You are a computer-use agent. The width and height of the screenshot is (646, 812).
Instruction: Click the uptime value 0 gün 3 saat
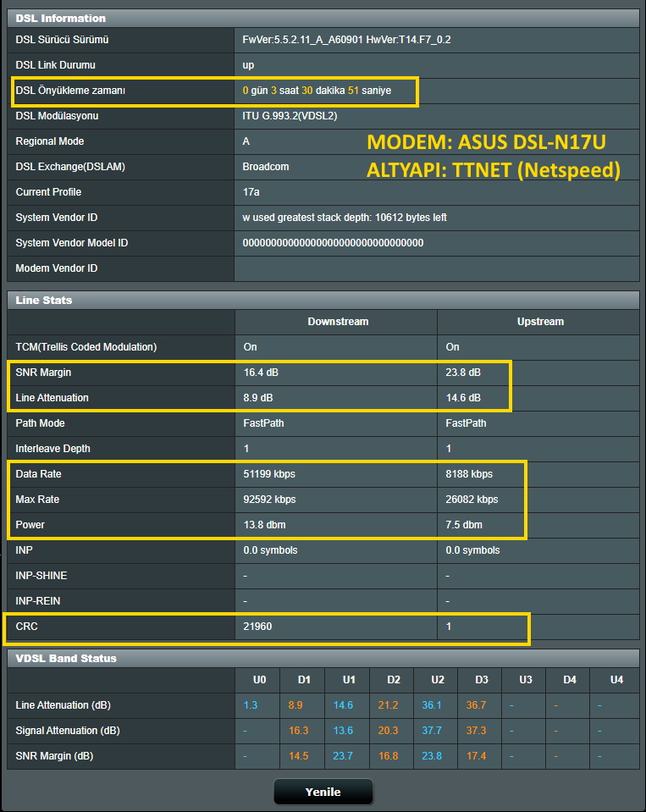coord(271,91)
